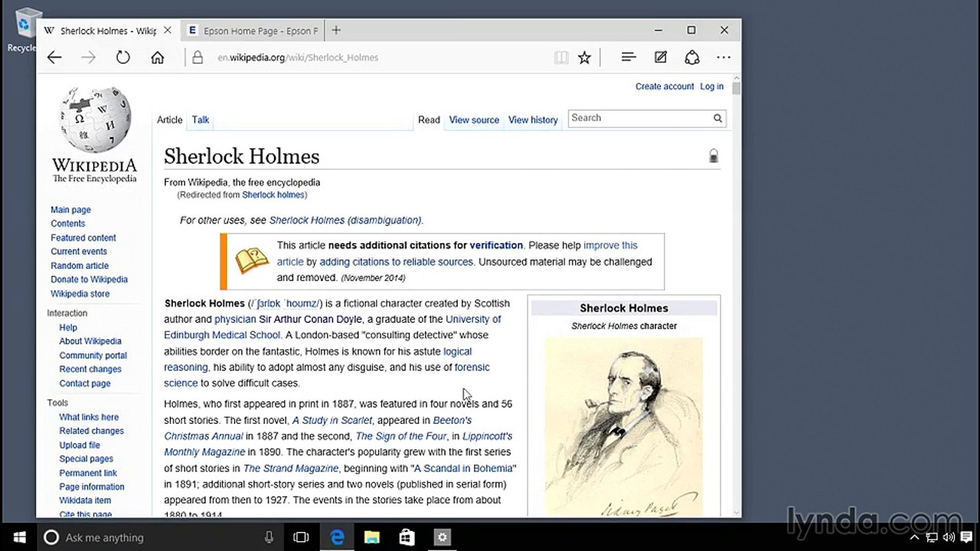
Task: Open Edge More actions menu
Action: [724, 57]
